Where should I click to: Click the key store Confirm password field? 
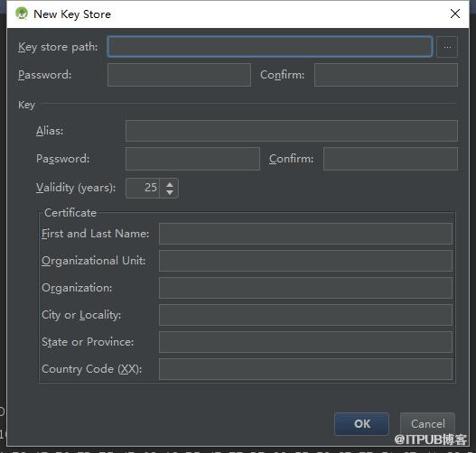click(x=386, y=75)
